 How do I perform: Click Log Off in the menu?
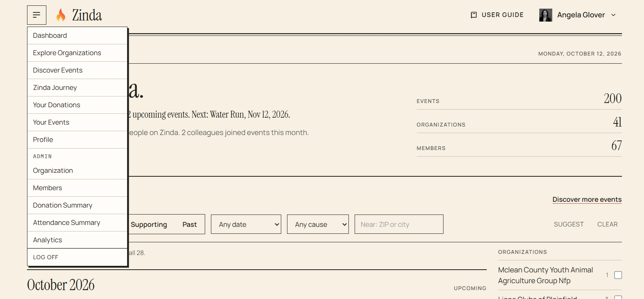pos(77,257)
